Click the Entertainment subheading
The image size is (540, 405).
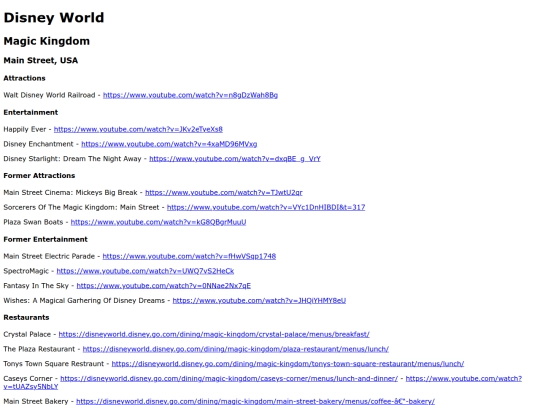pyautogui.click(x=31, y=112)
